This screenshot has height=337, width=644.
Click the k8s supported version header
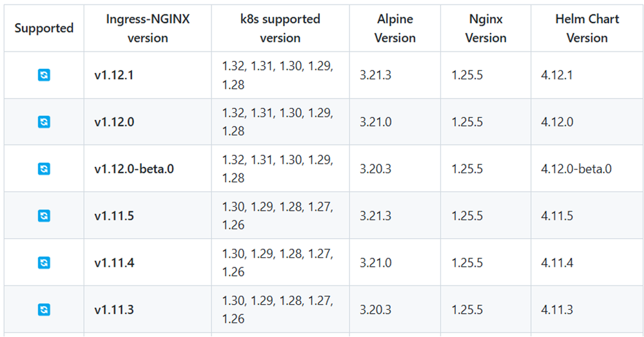280,28
